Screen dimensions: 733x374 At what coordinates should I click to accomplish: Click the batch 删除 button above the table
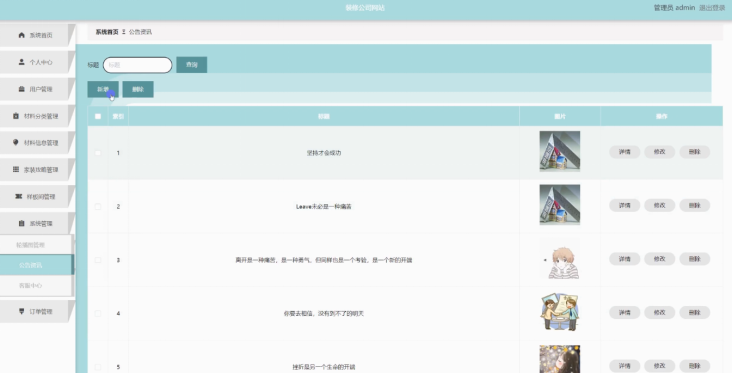coord(138,89)
